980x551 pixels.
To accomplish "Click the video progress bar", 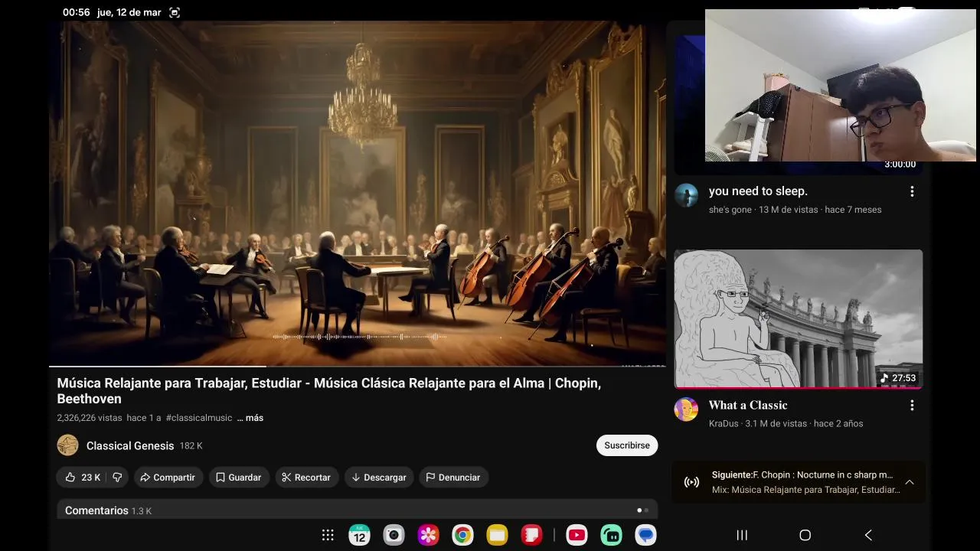I will 358,367.
